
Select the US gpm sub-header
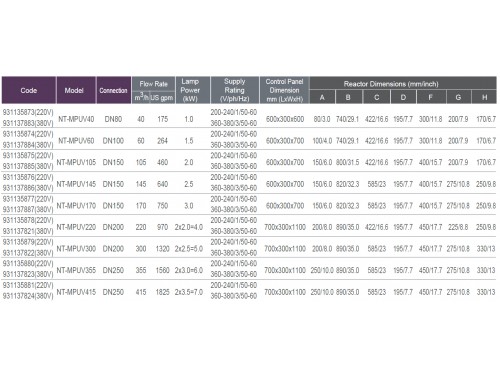pos(162,98)
